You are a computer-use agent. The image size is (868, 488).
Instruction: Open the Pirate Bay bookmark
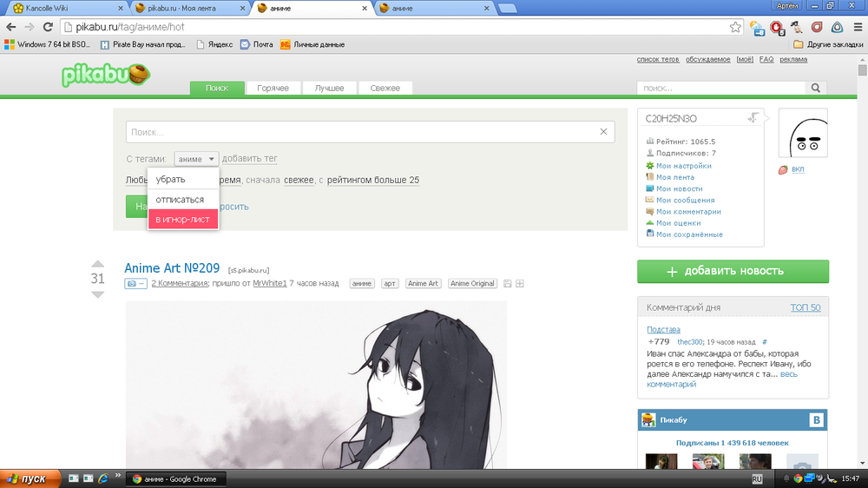(x=142, y=44)
